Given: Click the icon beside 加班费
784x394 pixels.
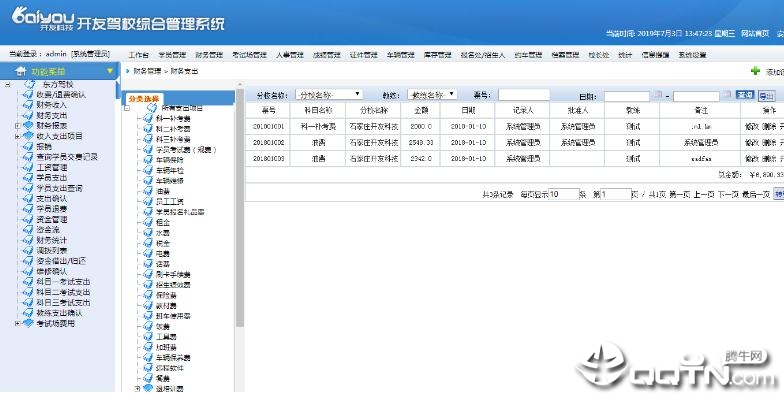Looking at the screenshot, I should pyautogui.click(x=148, y=347).
